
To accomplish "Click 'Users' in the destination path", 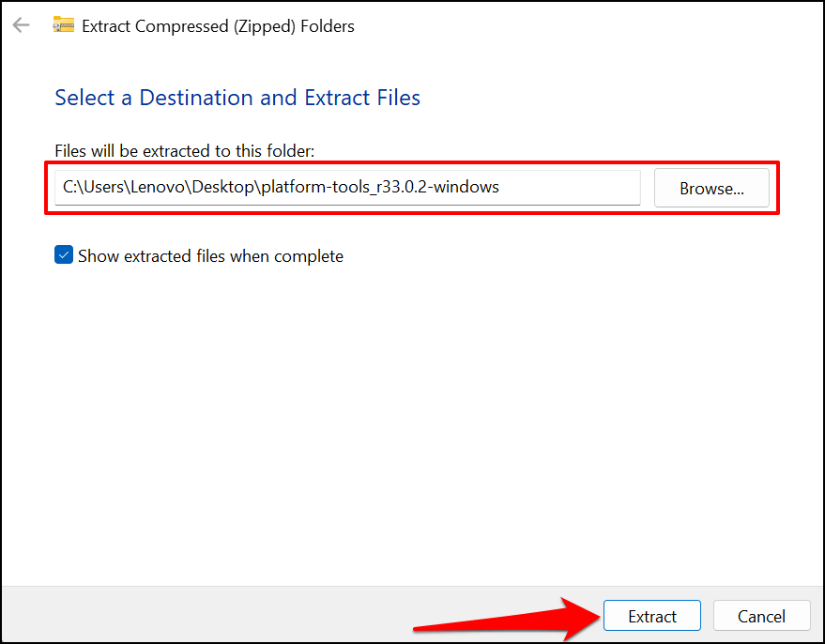I will click(104, 187).
